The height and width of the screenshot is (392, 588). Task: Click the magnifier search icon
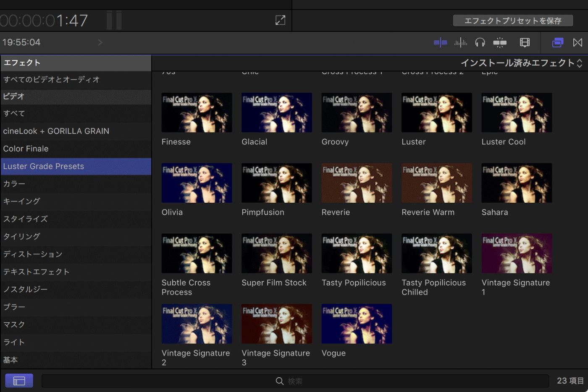[x=279, y=381]
